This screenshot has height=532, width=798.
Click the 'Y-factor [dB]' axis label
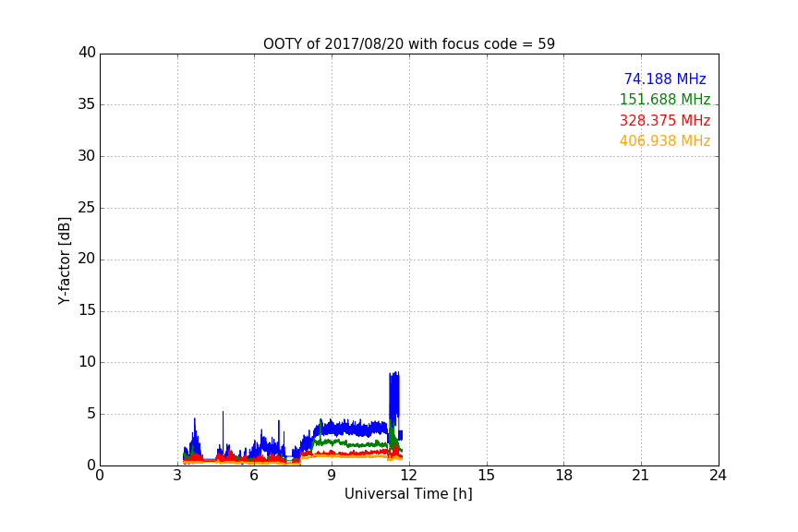(64, 260)
